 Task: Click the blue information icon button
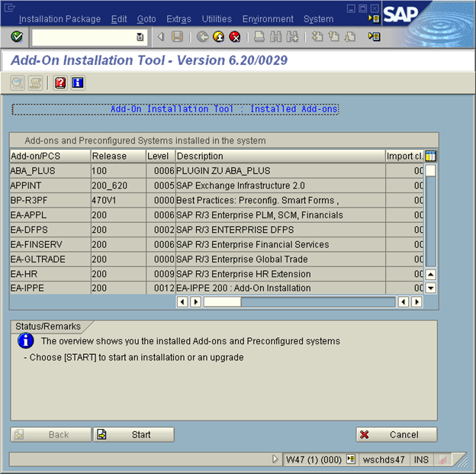tap(78, 83)
